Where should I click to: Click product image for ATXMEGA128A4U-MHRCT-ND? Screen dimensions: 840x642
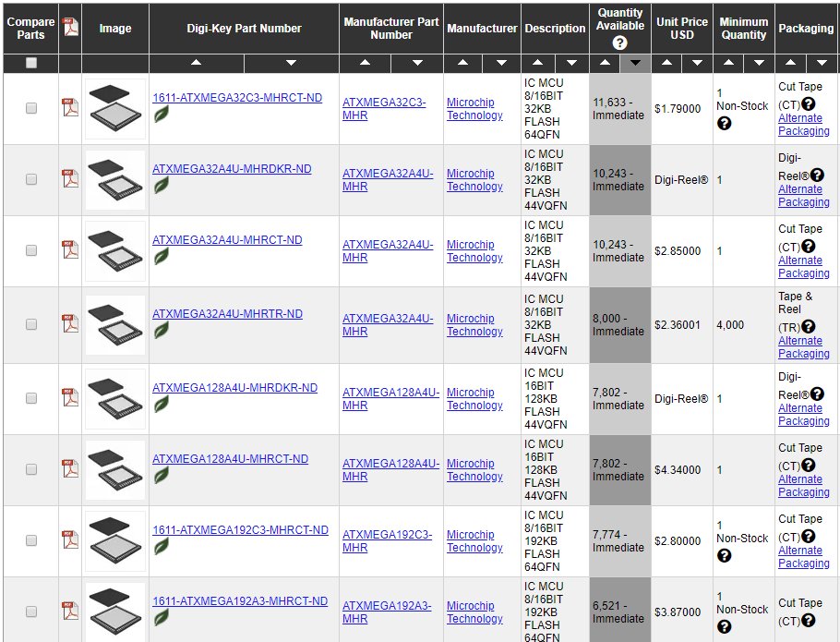tap(115, 470)
